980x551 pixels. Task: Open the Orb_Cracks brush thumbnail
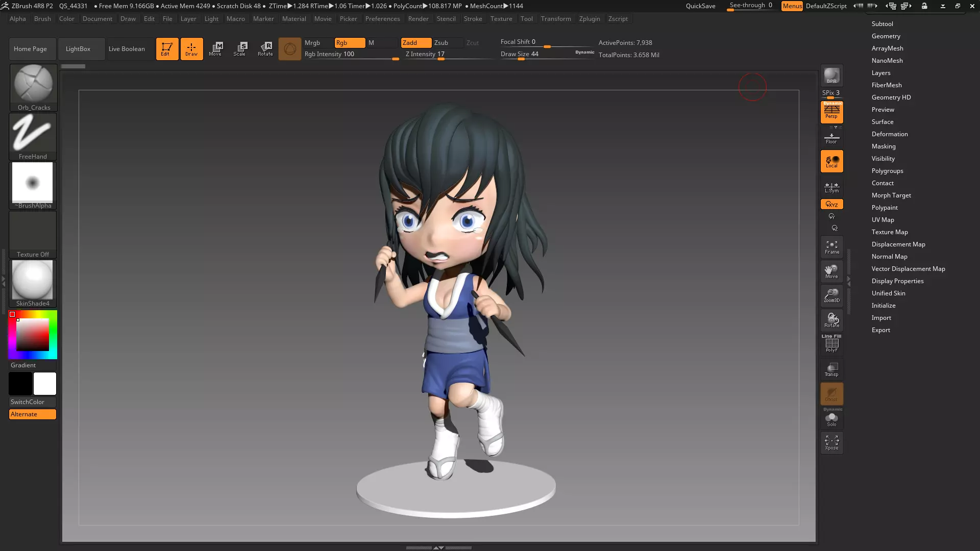pyautogui.click(x=33, y=88)
